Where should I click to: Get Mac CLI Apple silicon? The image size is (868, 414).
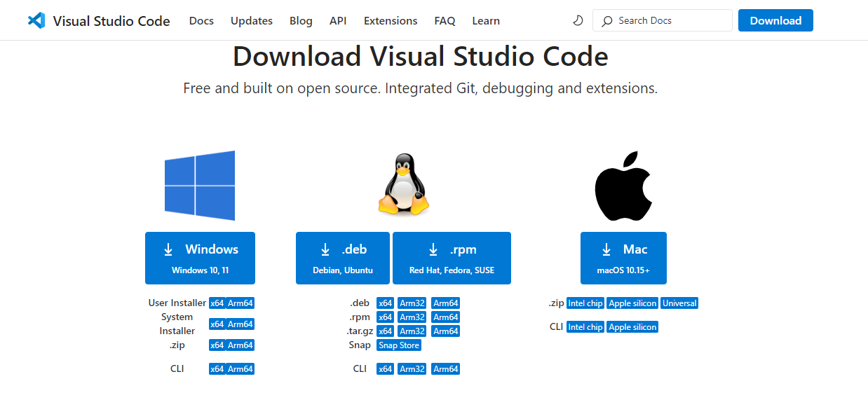pyautogui.click(x=632, y=327)
